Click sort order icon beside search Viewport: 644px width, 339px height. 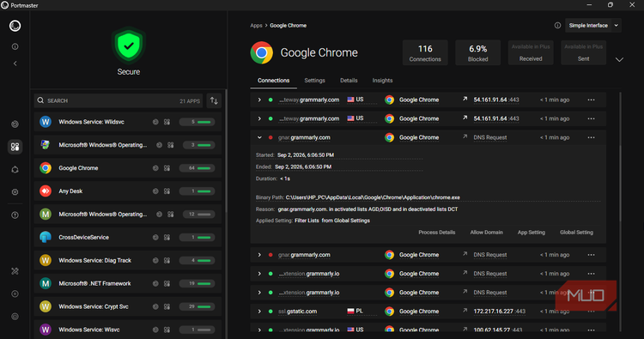[x=214, y=100]
